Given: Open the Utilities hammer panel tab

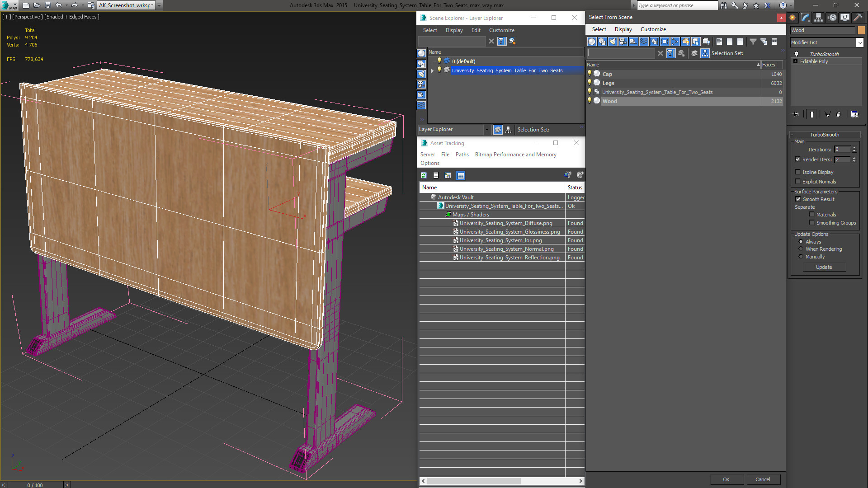Looking at the screenshot, I should pos(858,18).
